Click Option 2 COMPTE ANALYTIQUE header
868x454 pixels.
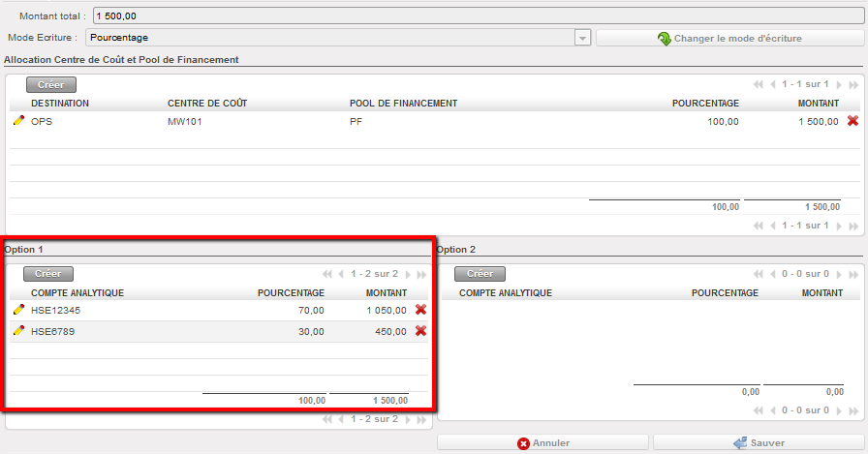click(x=506, y=293)
